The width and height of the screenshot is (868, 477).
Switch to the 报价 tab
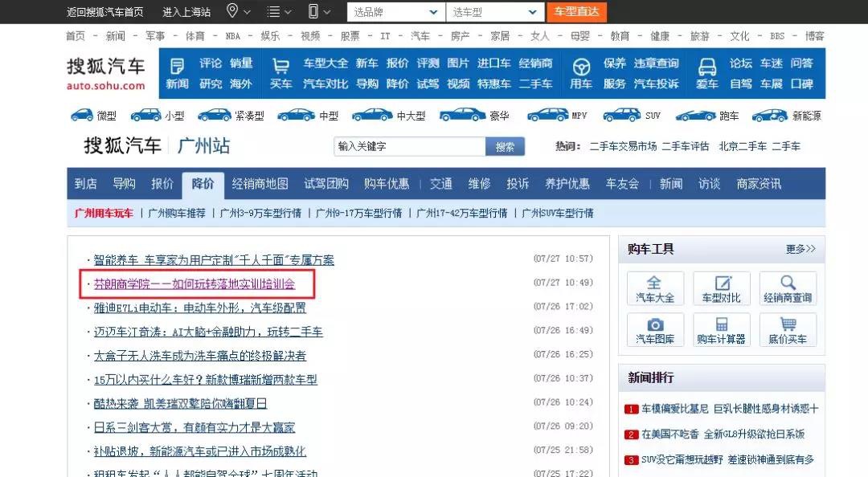pos(162,184)
